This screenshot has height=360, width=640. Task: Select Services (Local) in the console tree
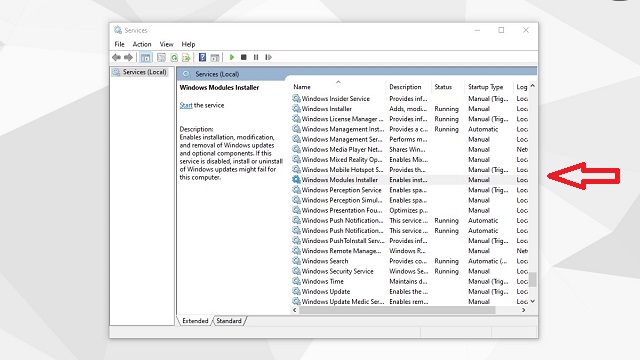click(140, 72)
